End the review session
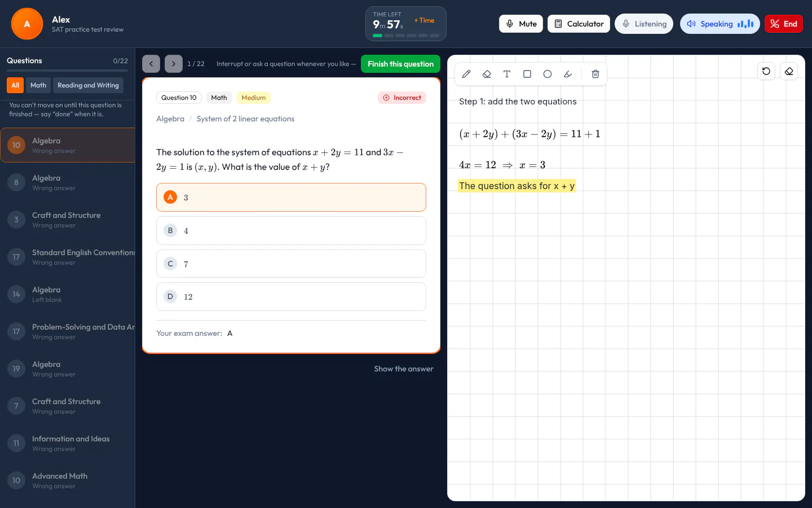The width and height of the screenshot is (812, 508). pos(784,24)
